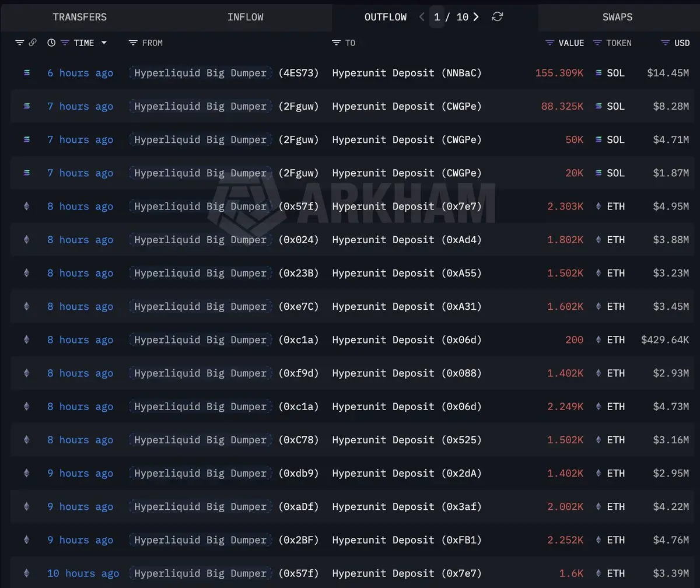Open Hyperliquid Big Dumper (0x23B) sender
Image resolution: width=700 pixels, height=588 pixels.
[224, 273]
